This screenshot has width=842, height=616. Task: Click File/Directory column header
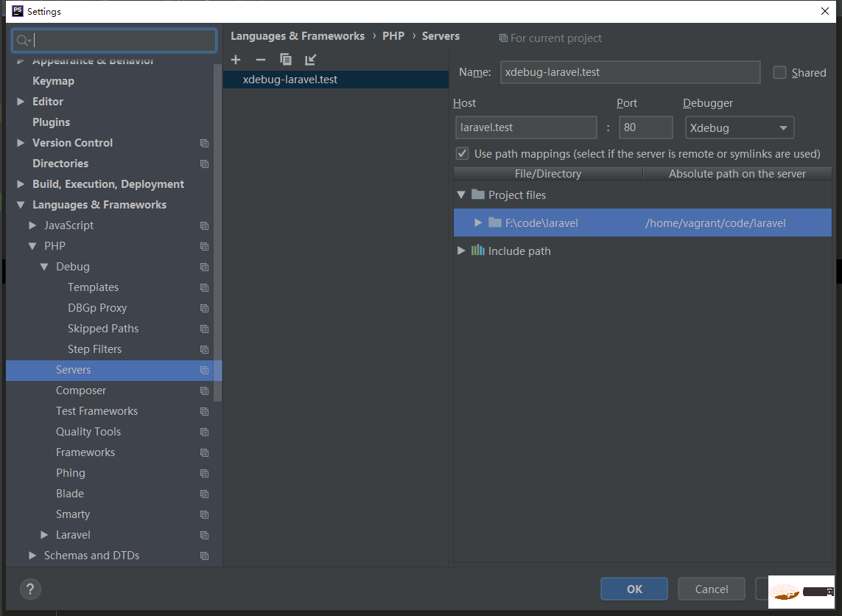[x=548, y=173]
